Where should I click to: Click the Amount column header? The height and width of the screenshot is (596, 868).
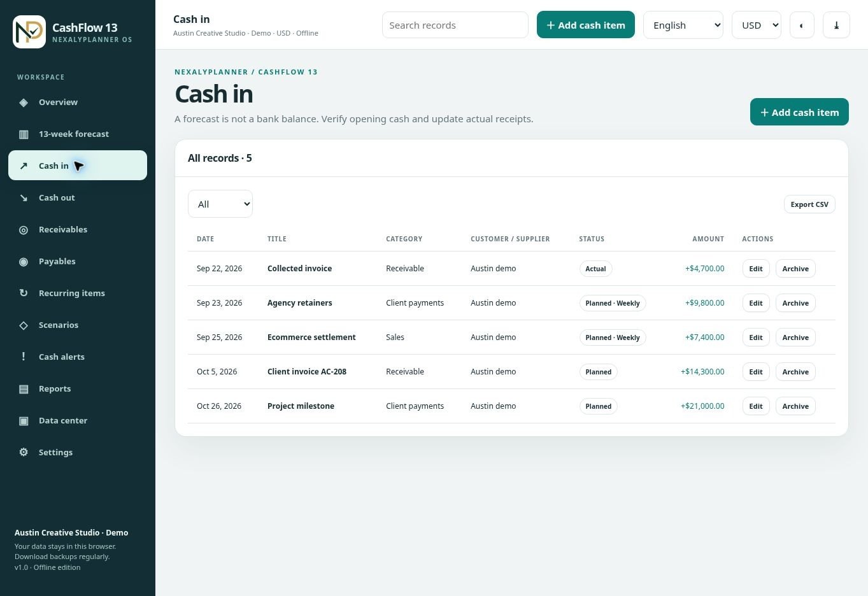pos(708,239)
